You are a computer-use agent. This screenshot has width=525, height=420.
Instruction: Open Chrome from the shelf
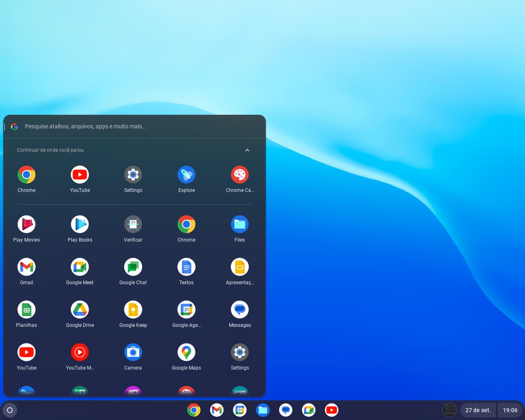point(194,410)
